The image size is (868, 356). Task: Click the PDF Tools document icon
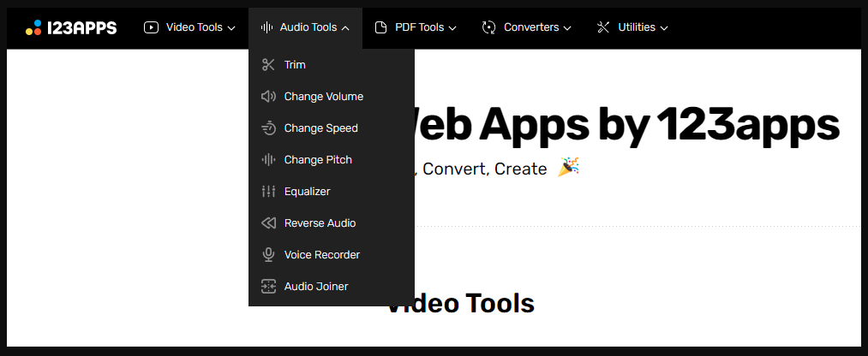[x=380, y=27]
